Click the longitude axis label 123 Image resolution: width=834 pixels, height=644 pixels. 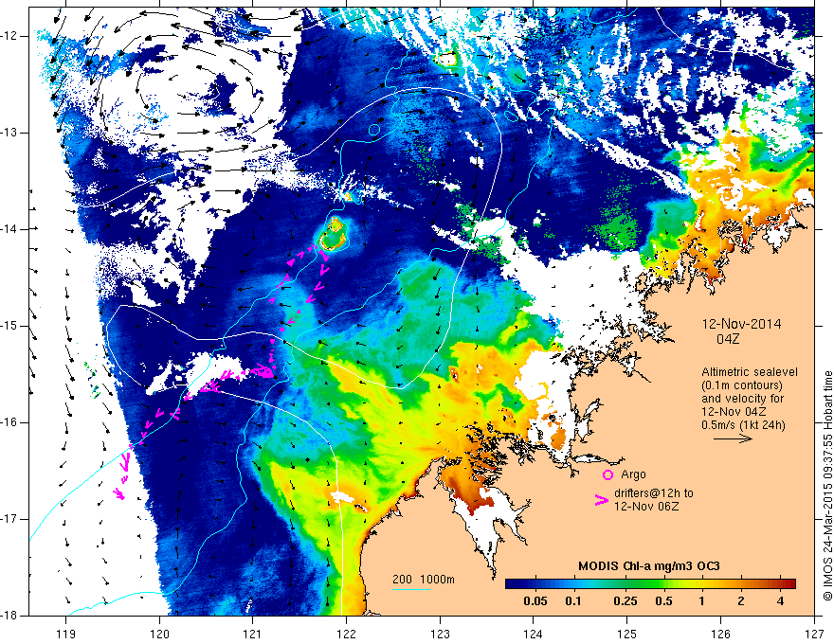[440, 634]
